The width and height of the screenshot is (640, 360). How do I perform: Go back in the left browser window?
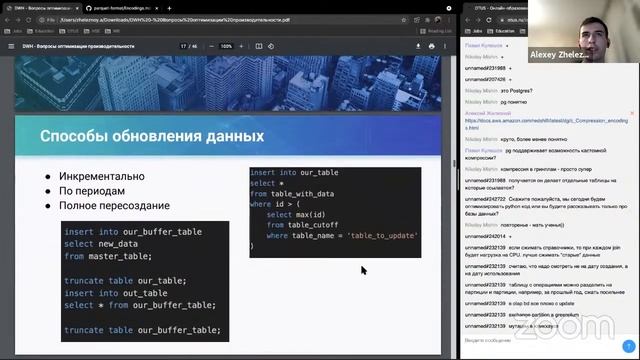tap(7, 20)
